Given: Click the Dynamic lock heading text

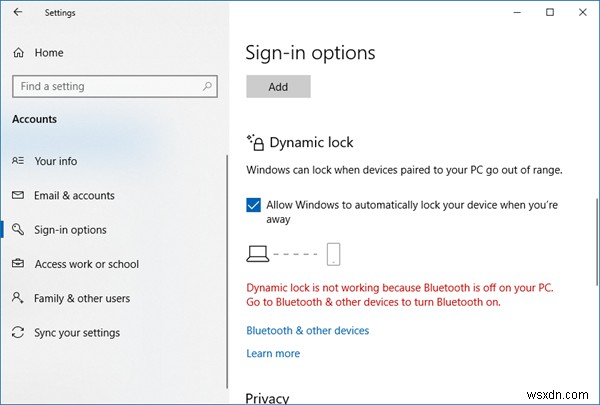Looking at the screenshot, I should [x=311, y=142].
